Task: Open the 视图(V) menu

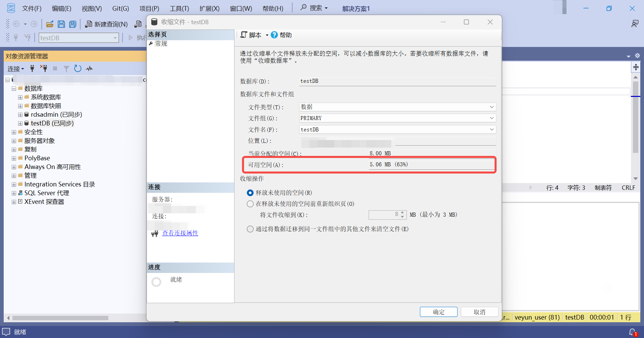Action: (92, 8)
